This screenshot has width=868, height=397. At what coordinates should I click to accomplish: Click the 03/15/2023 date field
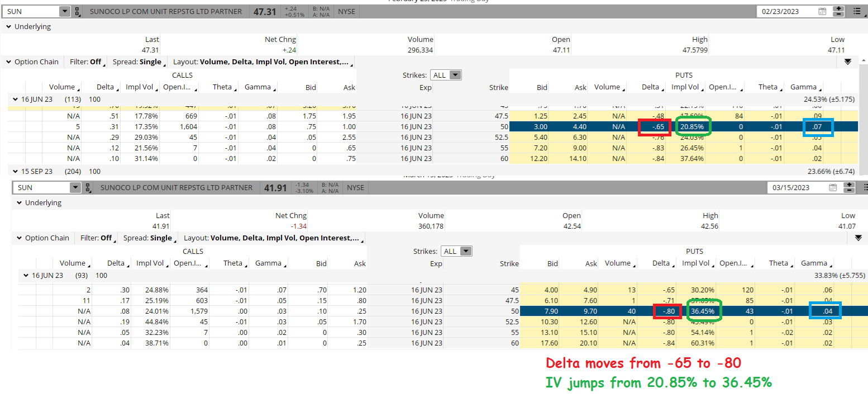pyautogui.click(x=797, y=187)
